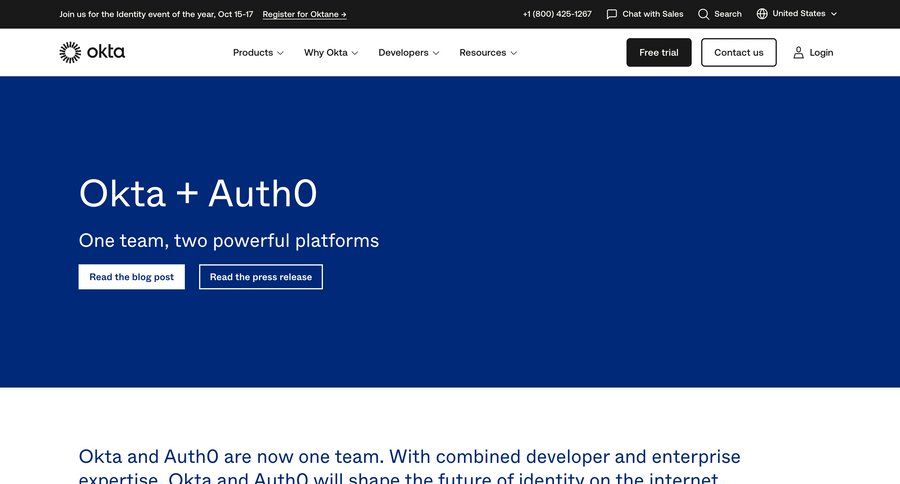This screenshot has width=900, height=484.
Task: Click the United States region label
Action: click(798, 13)
